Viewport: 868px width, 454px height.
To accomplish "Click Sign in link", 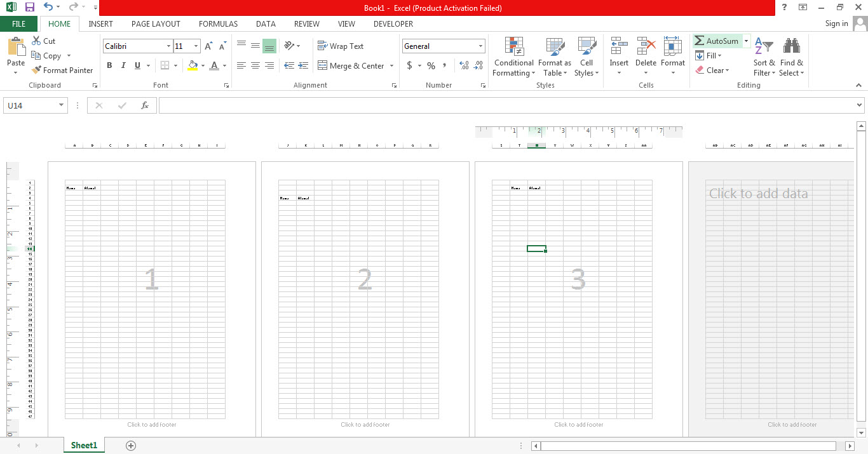I will point(836,23).
